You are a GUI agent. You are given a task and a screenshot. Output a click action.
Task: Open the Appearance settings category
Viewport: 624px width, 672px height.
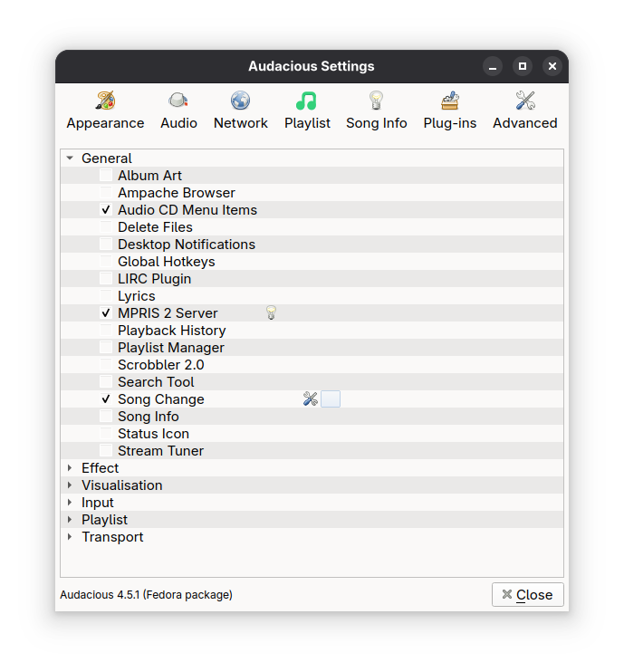(105, 110)
